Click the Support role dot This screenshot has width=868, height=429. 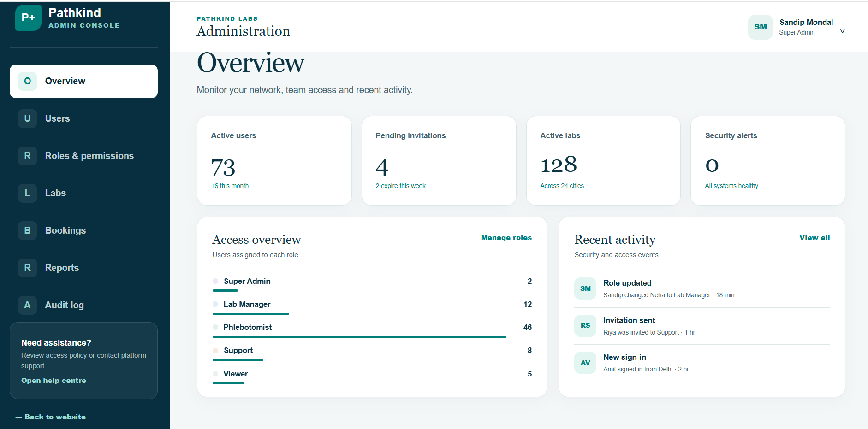tap(215, 351)
